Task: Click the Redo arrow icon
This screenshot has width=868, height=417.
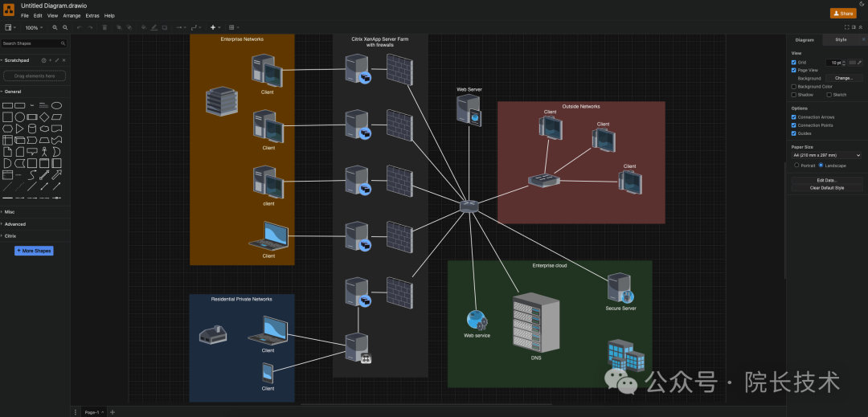Action: click(90, 27)
